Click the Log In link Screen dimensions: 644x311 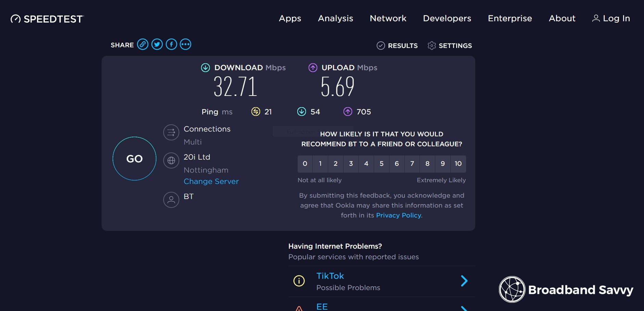[616, 18]
